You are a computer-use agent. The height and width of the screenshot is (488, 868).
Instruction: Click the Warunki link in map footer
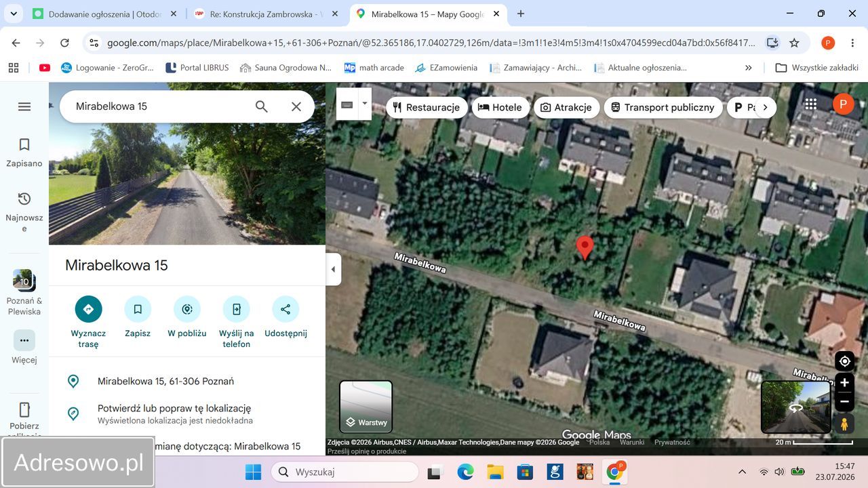(632, 442)
